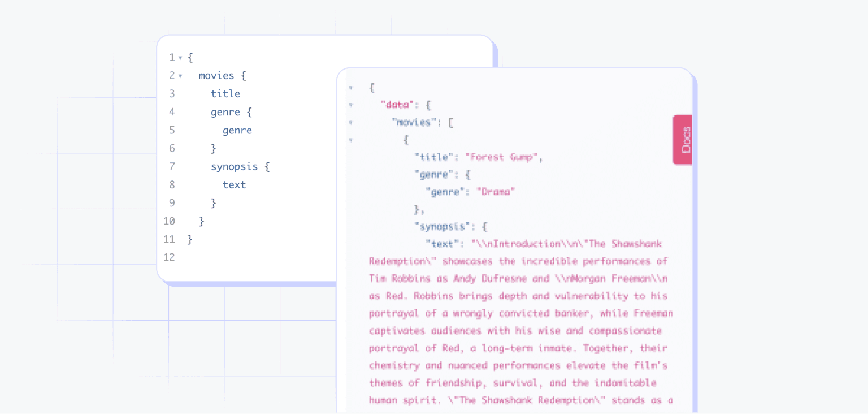Collapse the root query block on line 1
This screenshot has width=868, height=414.
click(x=180, y=57)
